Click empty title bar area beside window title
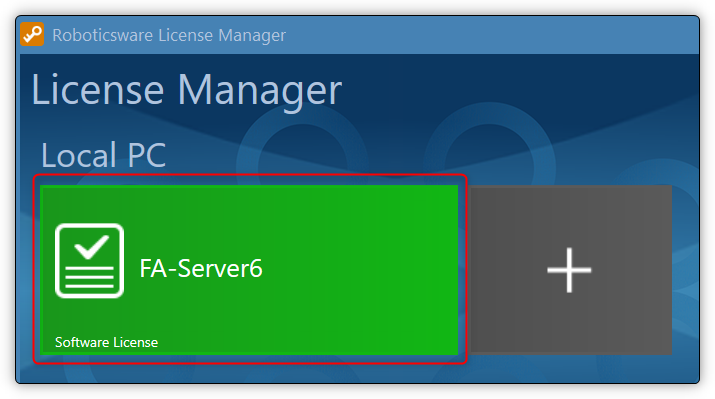This screenshot has width=715, height=399. coord(492,35)
